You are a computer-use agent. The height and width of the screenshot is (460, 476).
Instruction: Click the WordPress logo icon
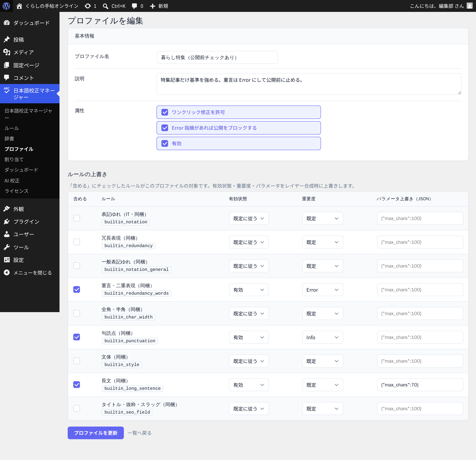6,6
